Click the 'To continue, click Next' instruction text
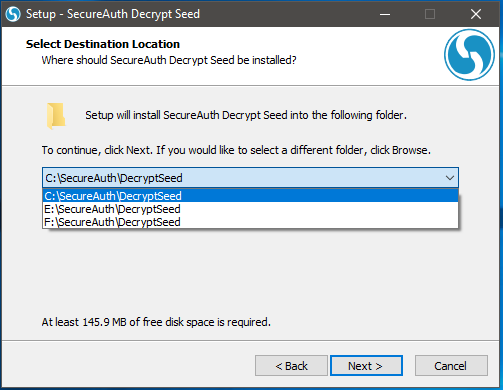This screenshot has width=503, height=390. 236,150
